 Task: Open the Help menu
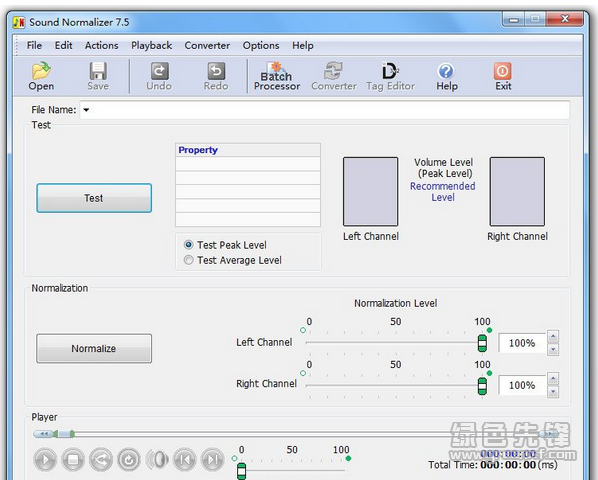pos(303,45)
